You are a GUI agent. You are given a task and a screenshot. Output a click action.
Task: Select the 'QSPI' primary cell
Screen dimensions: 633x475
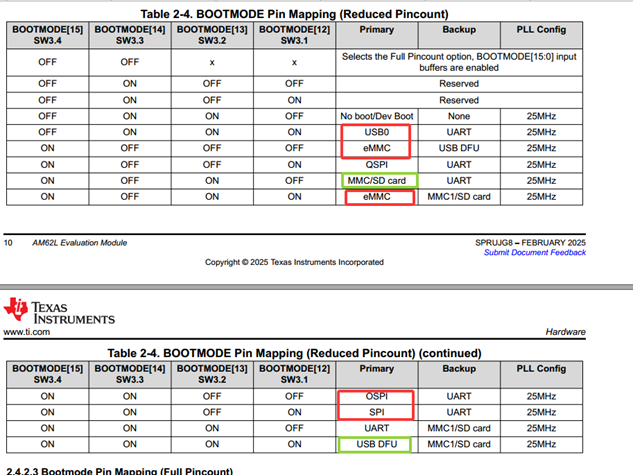pos(377,165)
